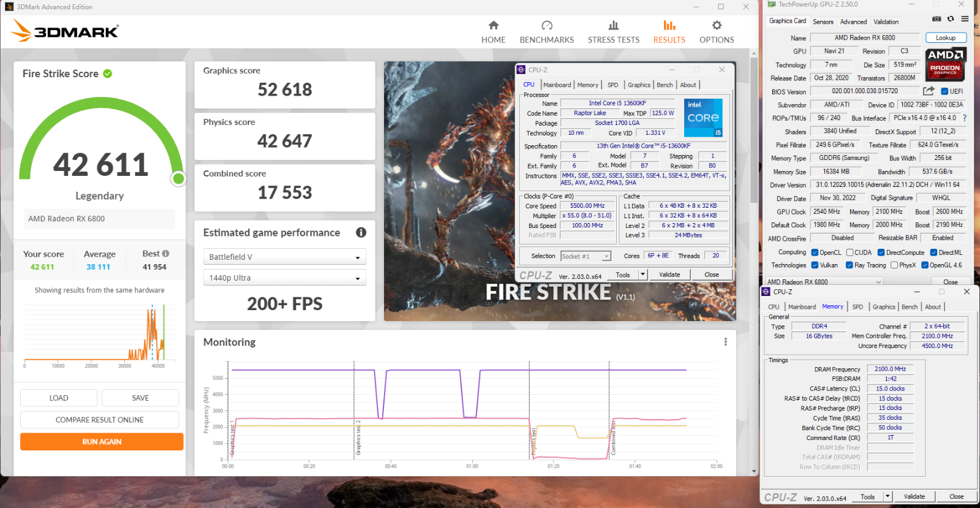The height and width of the screenshot is (508, 980).
Task: Open Socket #1 selection dropdown in CPU-Z
Action: click(586, 256)
